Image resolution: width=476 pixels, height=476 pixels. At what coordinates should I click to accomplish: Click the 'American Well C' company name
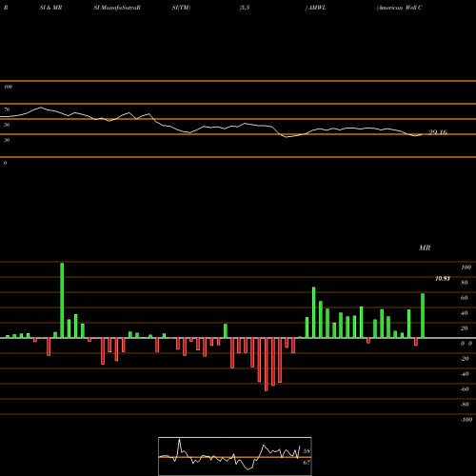point(399,8)
